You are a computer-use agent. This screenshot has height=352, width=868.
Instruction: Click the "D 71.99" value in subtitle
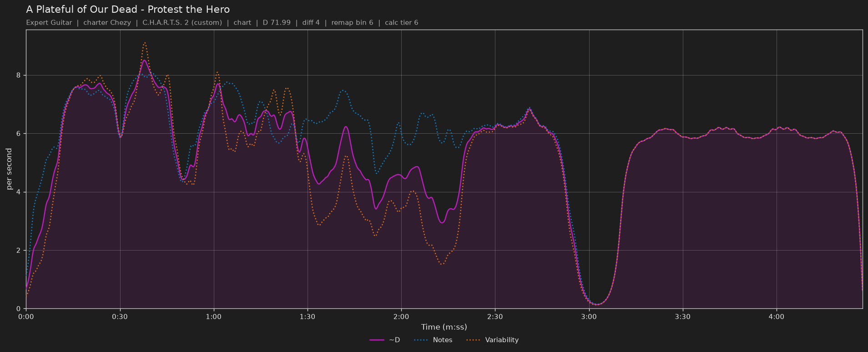(x=277, y=23)
